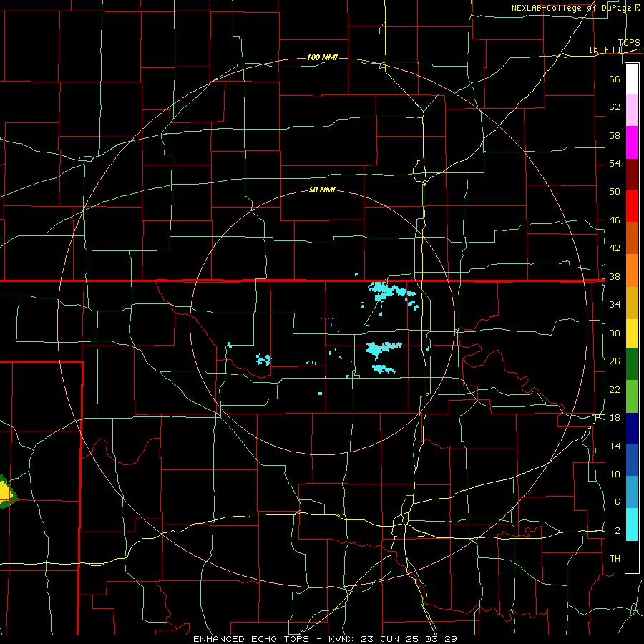Click the bright yellow legend swatch

tap(632, 333)
